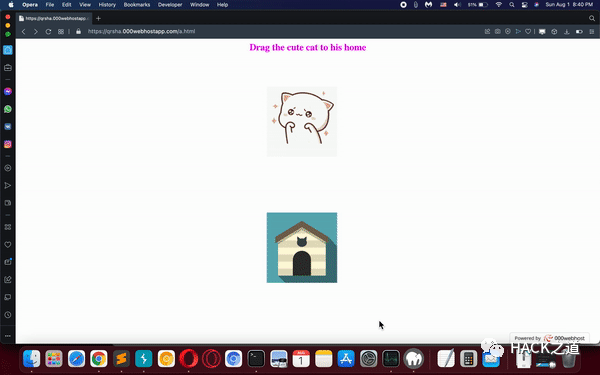Viewport: 600px width, 375px height.
Task: Open WhatsApp in the Opera sidebar
Action: tap(8, 109)
